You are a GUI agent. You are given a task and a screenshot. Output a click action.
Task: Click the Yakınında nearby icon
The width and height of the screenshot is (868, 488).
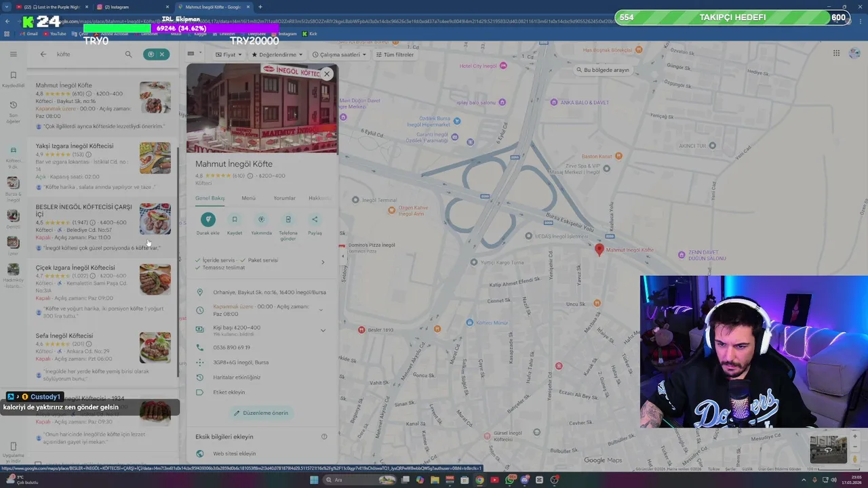pyautogui.click(x=261, y=219)
